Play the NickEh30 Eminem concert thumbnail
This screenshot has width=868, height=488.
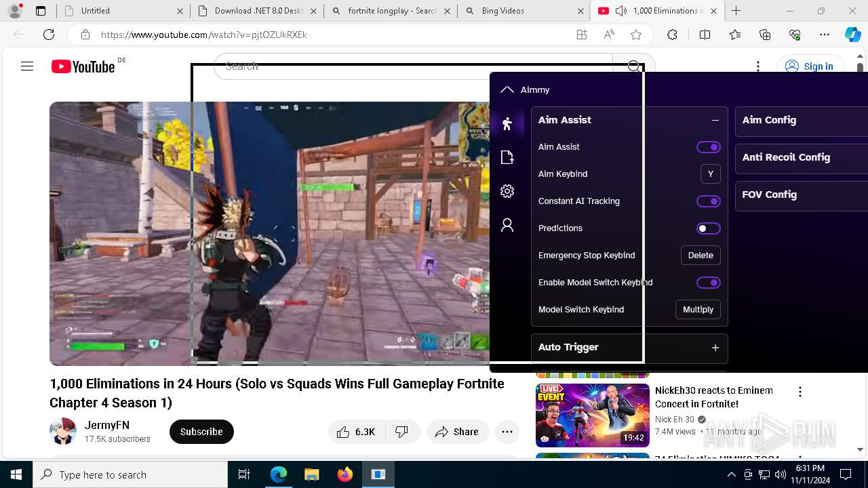(593, 415)
